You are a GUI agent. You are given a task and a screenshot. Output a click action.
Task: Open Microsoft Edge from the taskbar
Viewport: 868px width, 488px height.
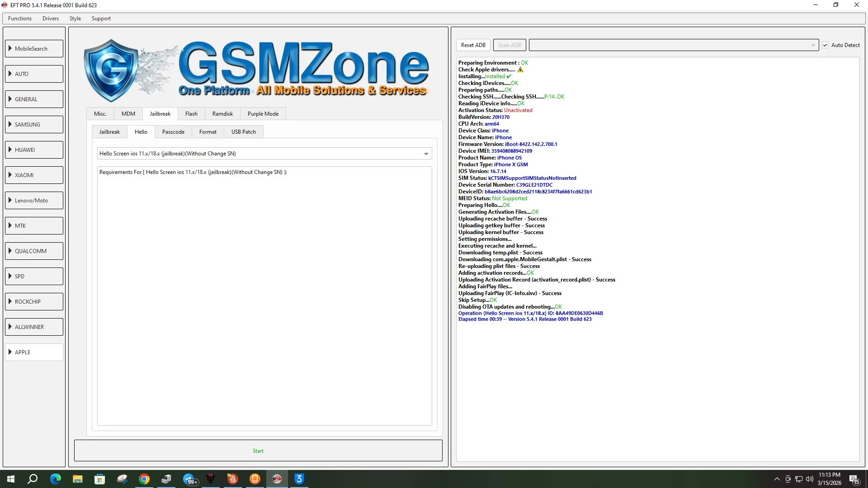[56, 479]
